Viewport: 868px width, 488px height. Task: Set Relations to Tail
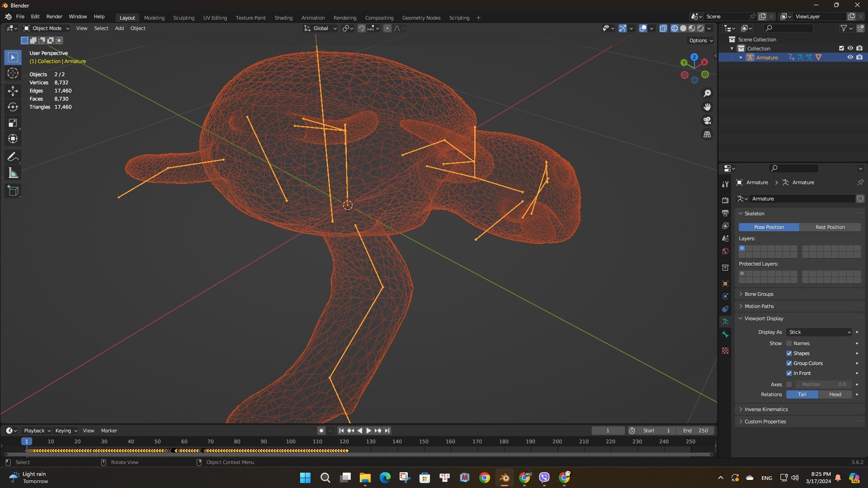[x=802, y=394]
